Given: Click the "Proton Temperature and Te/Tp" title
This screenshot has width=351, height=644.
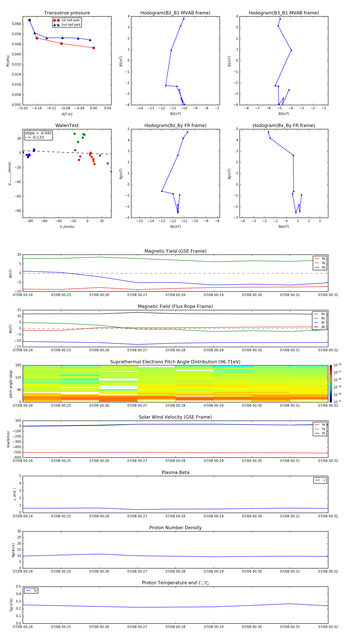Looking at the screenshot, I should coord(175,583).
